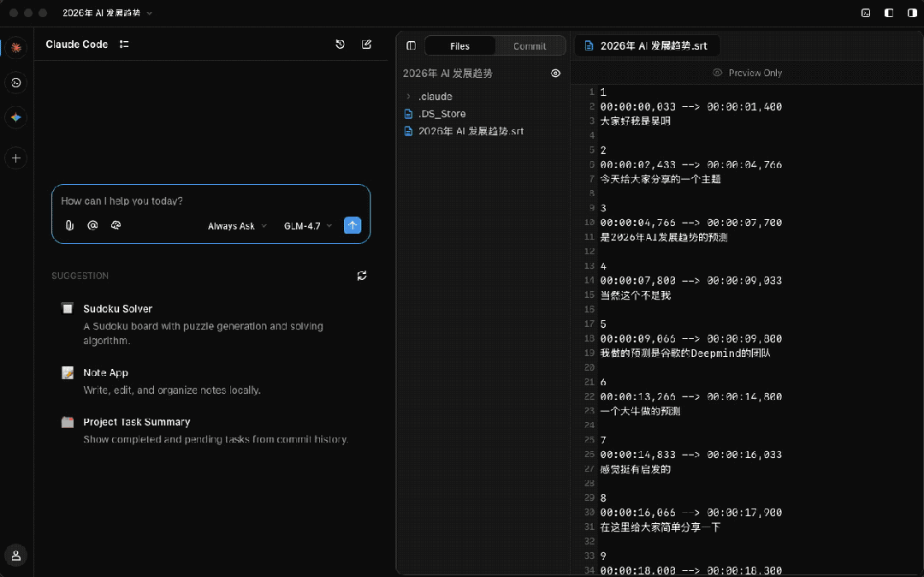Click the project folder name in file panel

click(447, 73)
